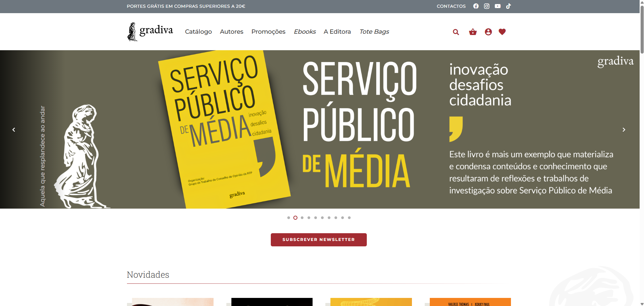This screenshot has height=306, width=644.
Task: Open the Ebooks menu item
Action: (305, 32)
